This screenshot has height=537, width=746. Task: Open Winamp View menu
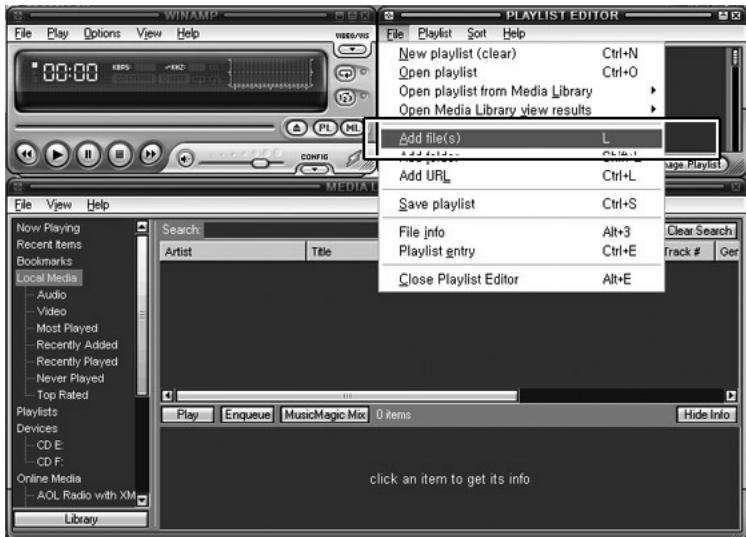point(149,33)
